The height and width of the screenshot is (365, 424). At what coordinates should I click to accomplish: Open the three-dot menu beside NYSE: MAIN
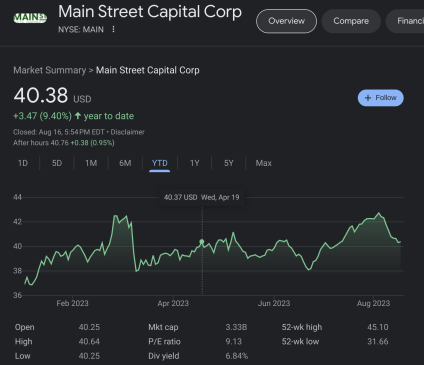(x=113, y=29)
